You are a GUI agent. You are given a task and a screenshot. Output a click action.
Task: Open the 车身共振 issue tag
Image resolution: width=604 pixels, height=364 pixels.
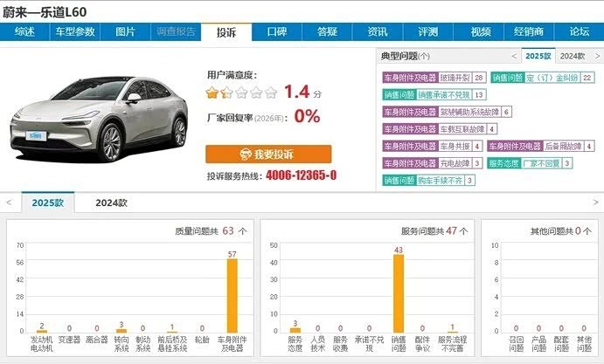coord(433,147)
